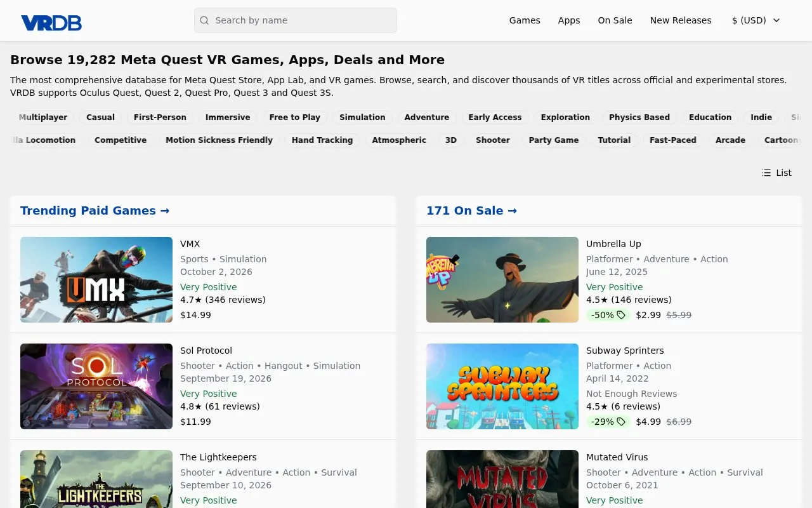812x508 pixels.
Task: Select the Indie tag
Action: click(x=761, y=117)
